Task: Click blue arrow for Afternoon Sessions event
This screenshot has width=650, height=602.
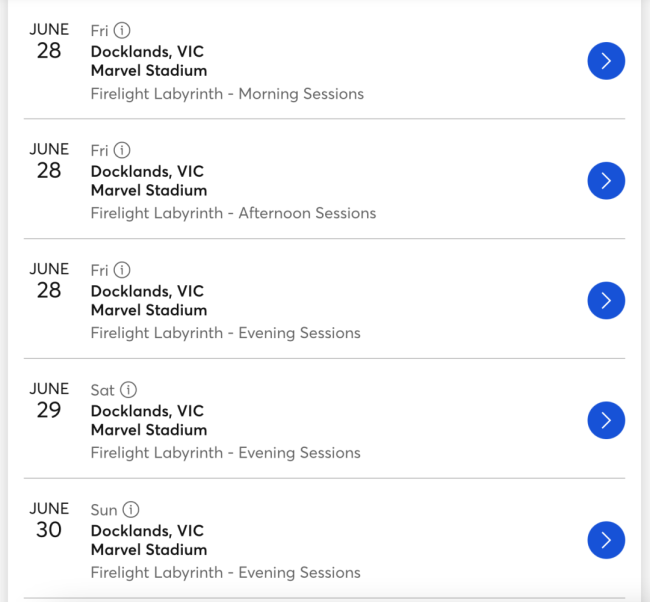Action: (606, 181)
